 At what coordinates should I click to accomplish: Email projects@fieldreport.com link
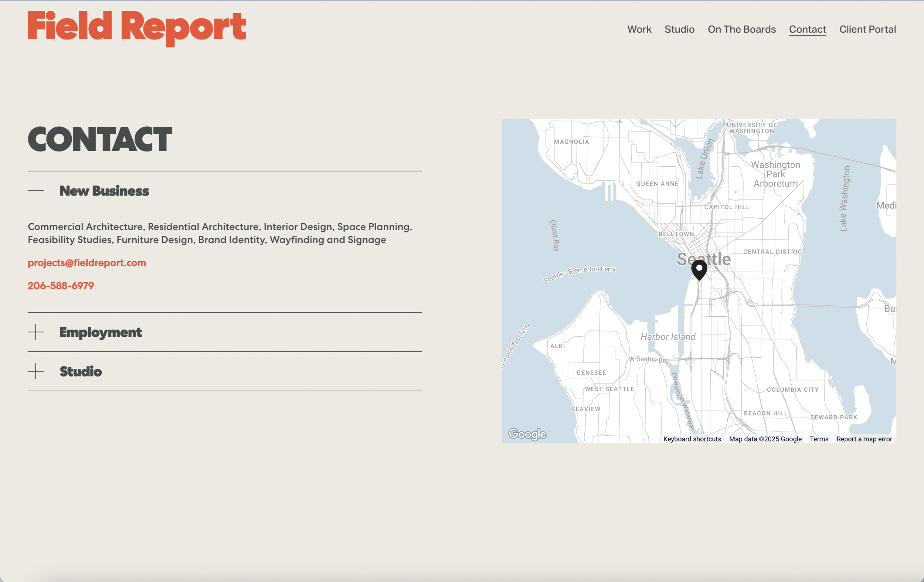[x=87, y=263]
